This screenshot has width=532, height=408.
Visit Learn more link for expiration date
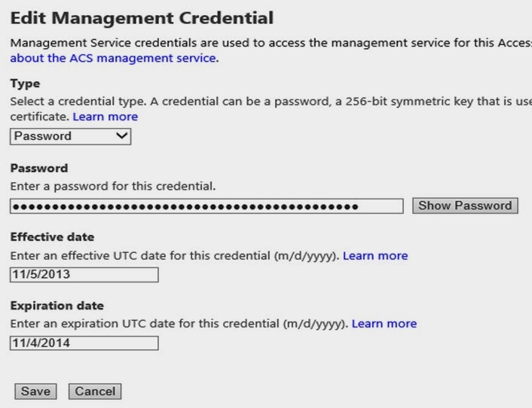(384, 324)
